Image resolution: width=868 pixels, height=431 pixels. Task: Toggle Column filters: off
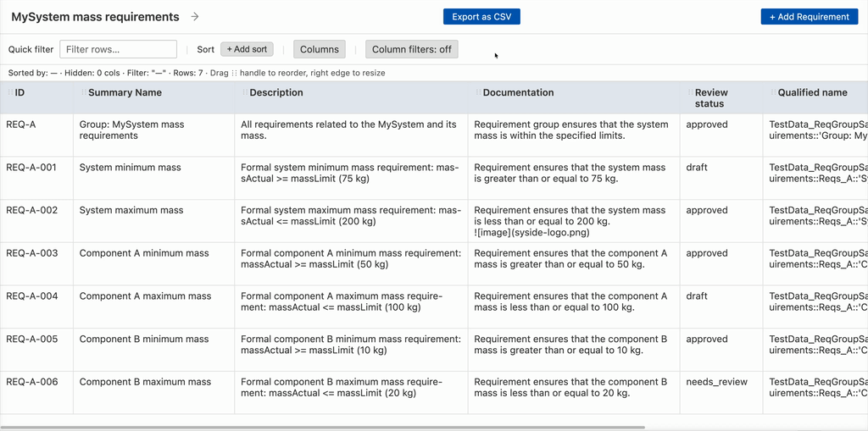411,49
